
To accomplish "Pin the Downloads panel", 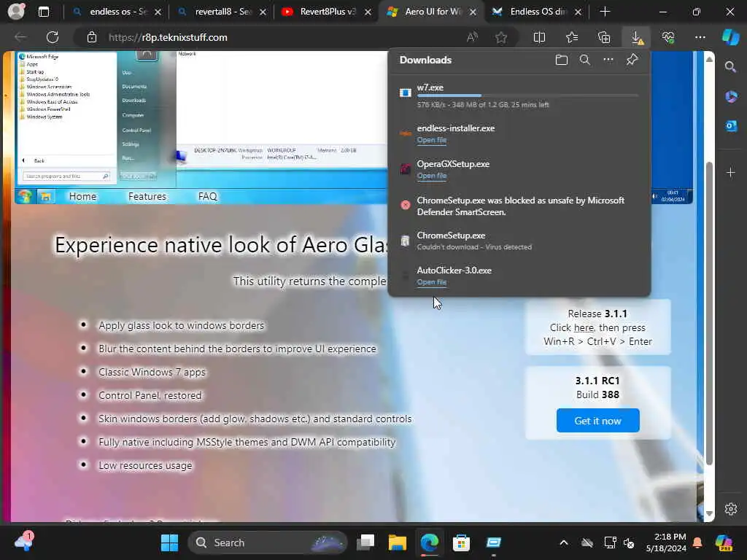I will click(632, 60).
